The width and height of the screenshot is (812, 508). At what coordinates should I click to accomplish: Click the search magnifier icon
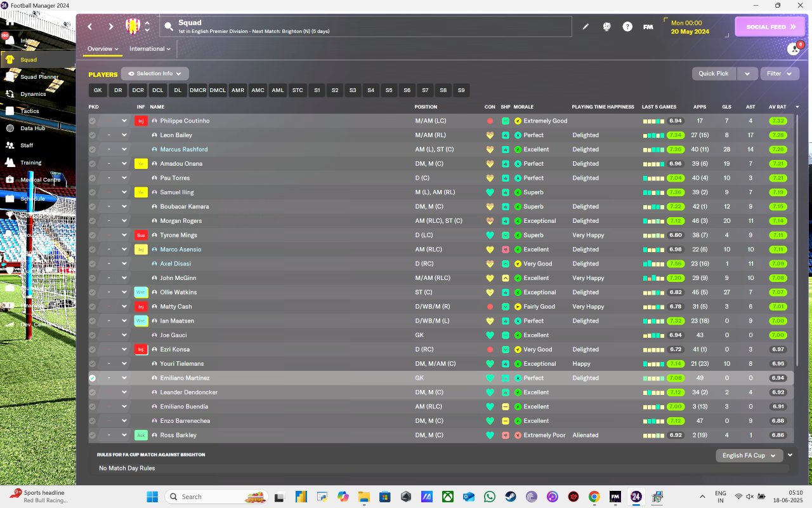pos(169,27)
